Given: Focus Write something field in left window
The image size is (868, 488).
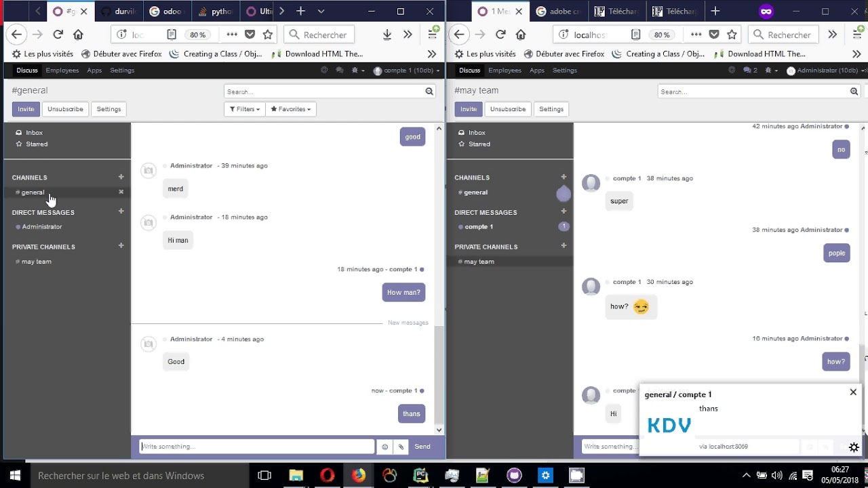Looking at the screenshot, I should 257,447.
